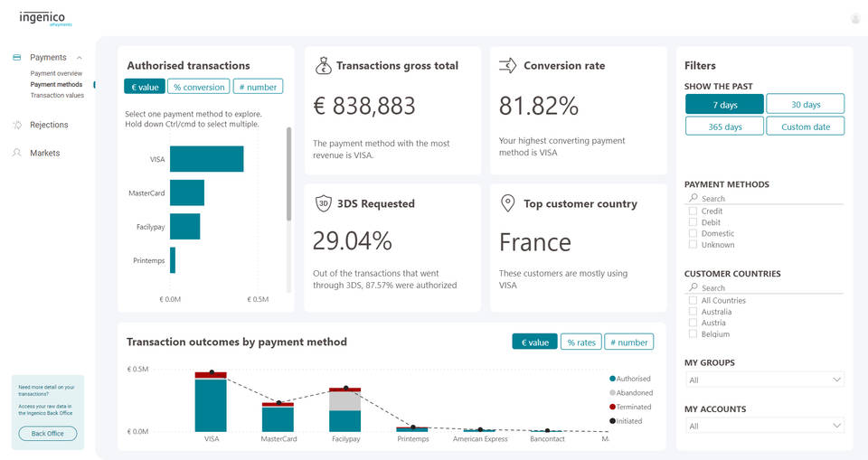Click the Markets sidebar icon
868x460 pixels.
point(16,153)
